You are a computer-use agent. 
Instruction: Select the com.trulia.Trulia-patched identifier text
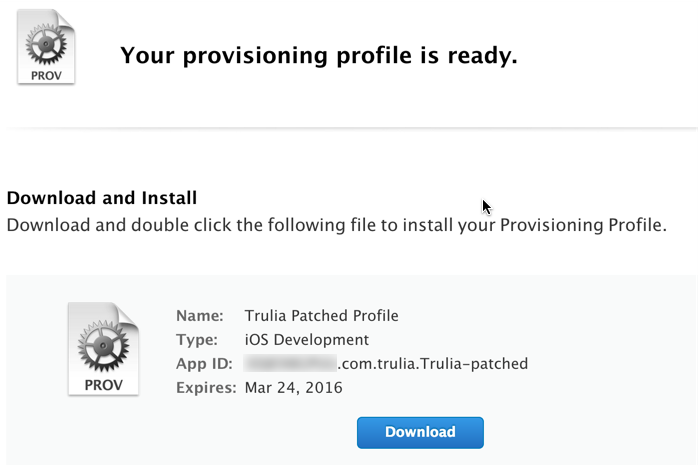(x=433, y=364)
